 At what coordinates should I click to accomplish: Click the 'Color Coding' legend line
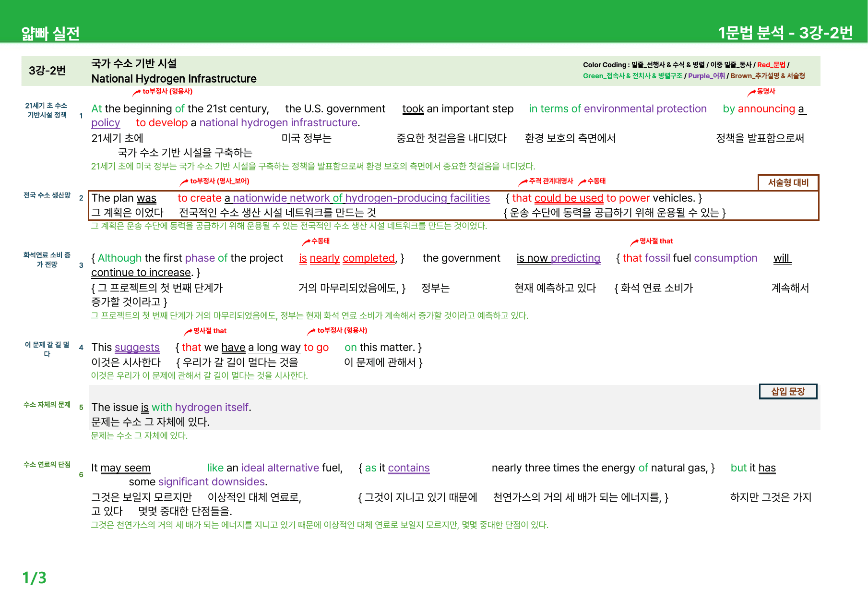[686, 65]
